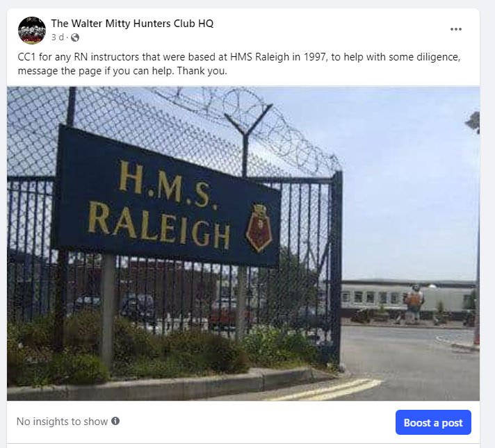
Task: Open the page's round profile picture
Action: point(32,31)
